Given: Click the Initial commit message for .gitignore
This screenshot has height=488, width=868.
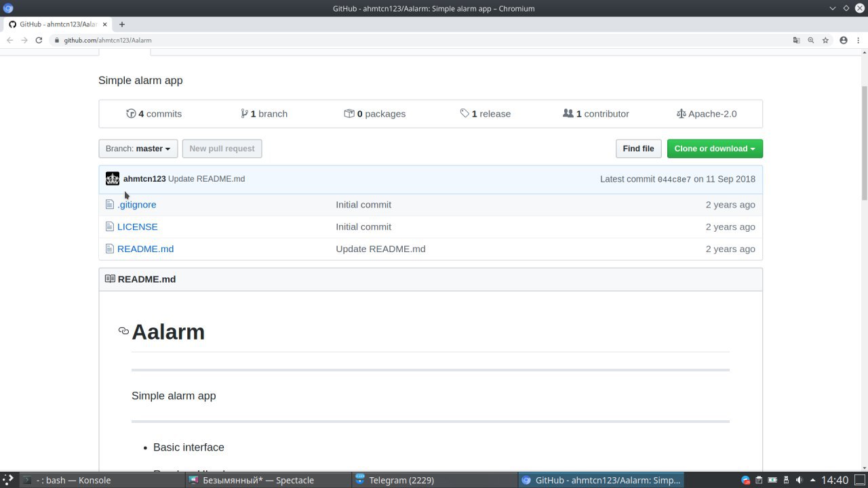Looking at the screenshot, I should 363,205.
